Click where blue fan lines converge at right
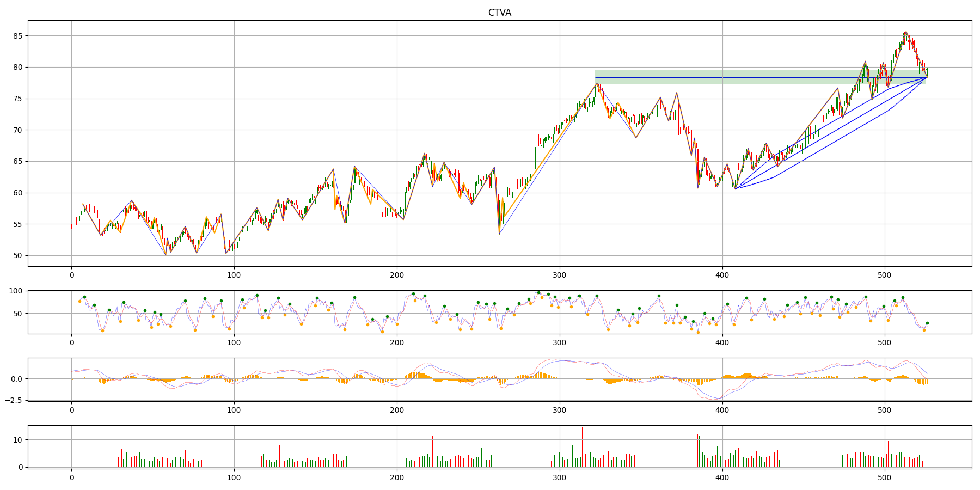 [927, 78]
